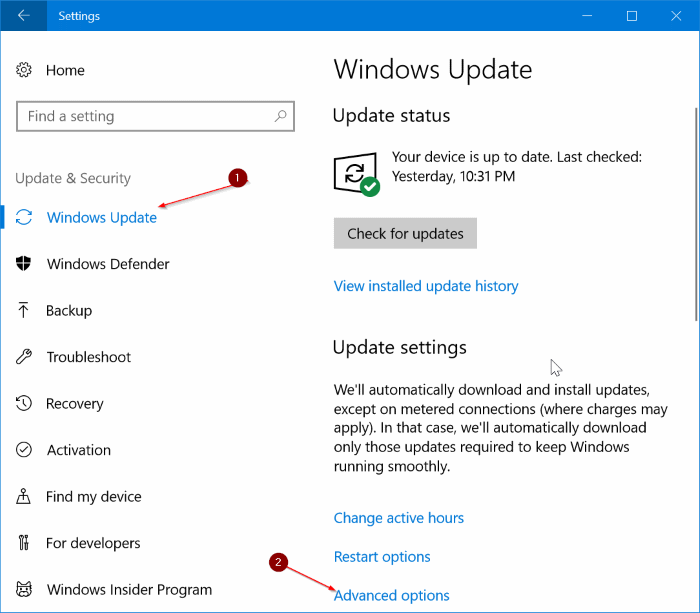Open Activation settings

pos(79,450)
